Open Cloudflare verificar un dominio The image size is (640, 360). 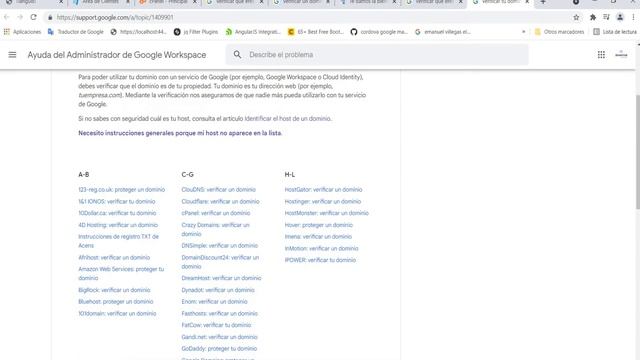coord(220,201)
